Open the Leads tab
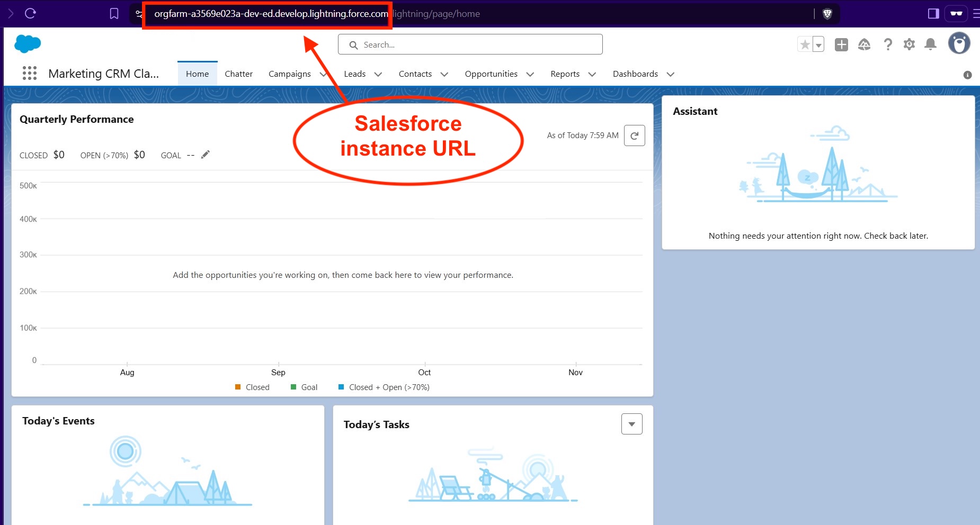The image size is (980, 525). (x=354, y=74)
